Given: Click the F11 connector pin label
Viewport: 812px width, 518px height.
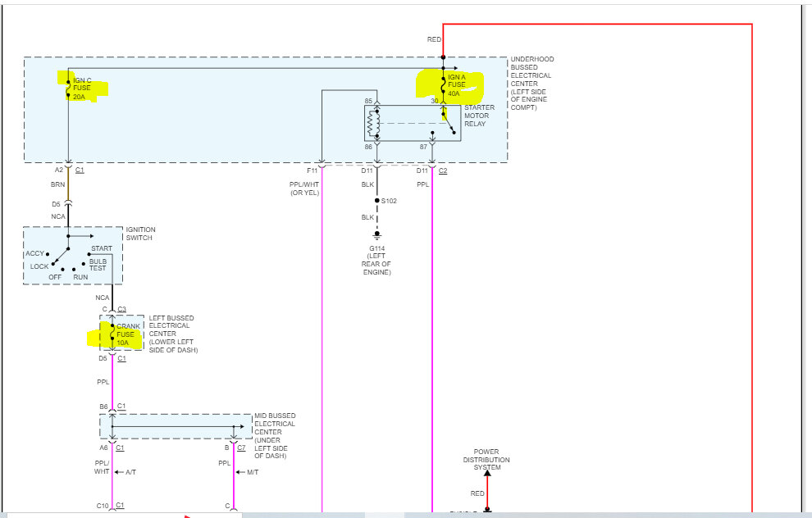Looking at the screenshot, I should tap(312, 170).
